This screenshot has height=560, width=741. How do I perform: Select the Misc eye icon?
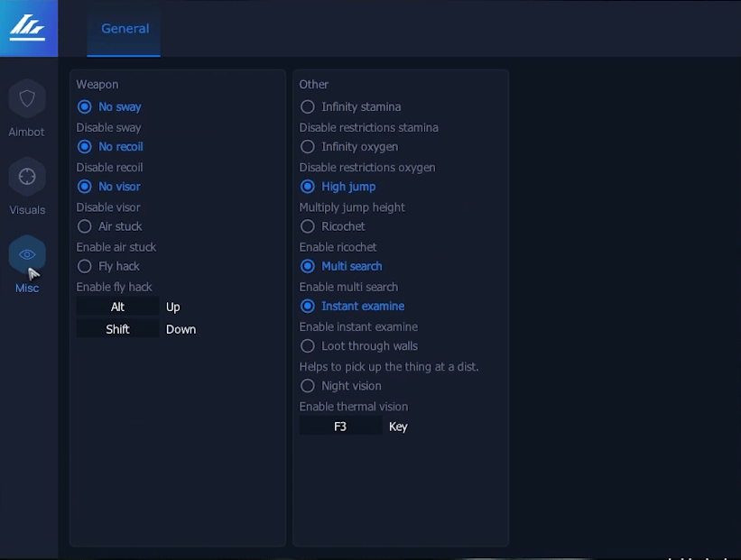click(x=27, y=254)
